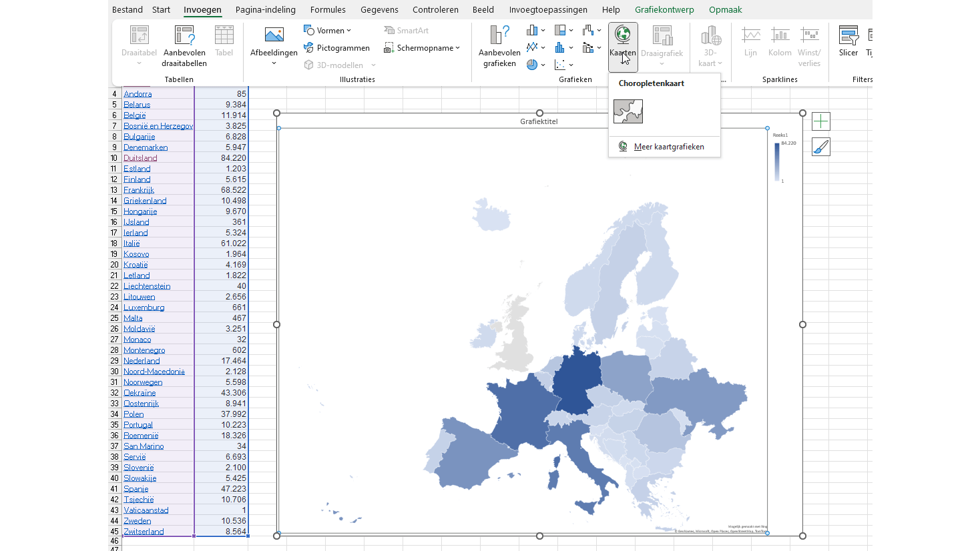Switch to the Formules tab
980x551 pixels.
coord(328,9)
